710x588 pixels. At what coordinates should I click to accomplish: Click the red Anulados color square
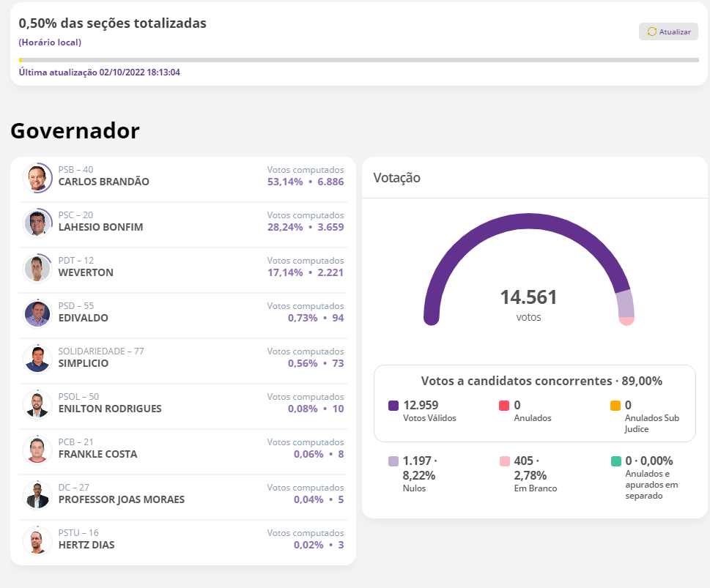[504, 406]
